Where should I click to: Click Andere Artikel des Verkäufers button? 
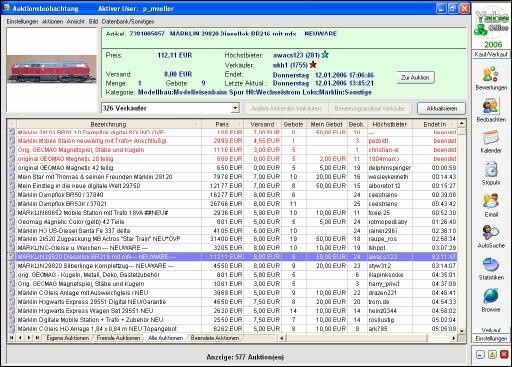pyautogui.click(x=286, y=108)
